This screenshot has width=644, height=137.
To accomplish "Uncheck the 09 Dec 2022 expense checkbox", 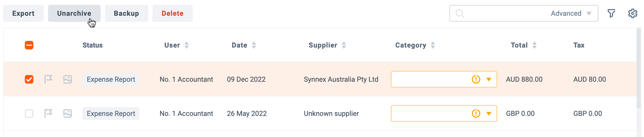I will pyautogui.click(x=29, y=79).
